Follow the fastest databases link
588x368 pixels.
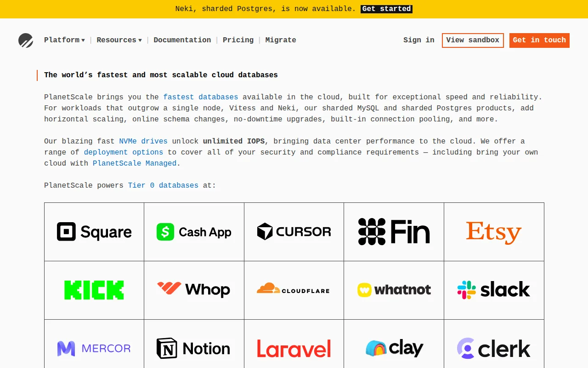click(x=201, y=97)
